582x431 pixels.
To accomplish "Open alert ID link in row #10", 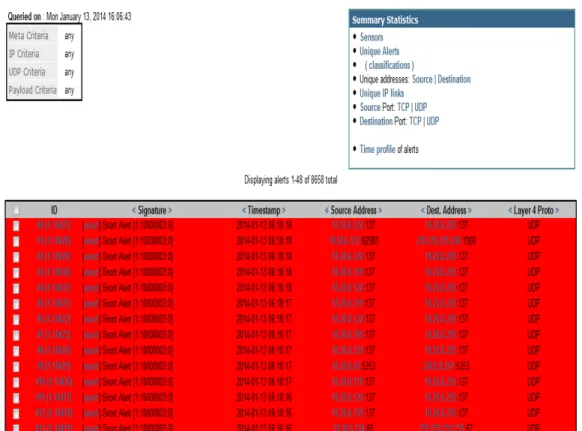I will click(54, 382).
